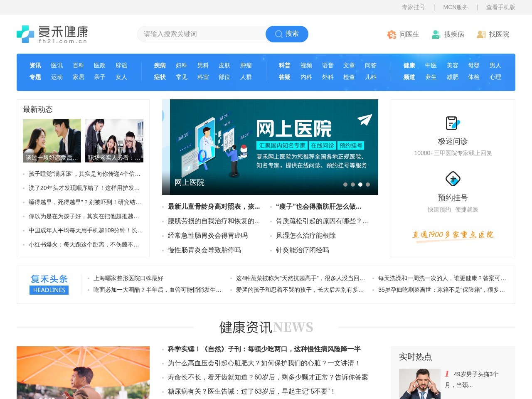Select the fourth carousel dot on banner
Viewport: 532px width, 399px height.
(x=368, y=185)
